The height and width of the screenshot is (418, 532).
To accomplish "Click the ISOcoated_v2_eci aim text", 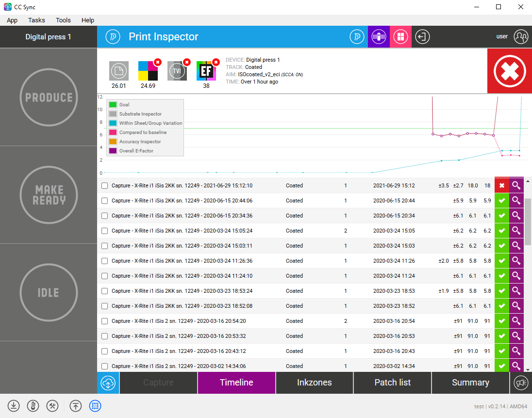I will (259, 74).
